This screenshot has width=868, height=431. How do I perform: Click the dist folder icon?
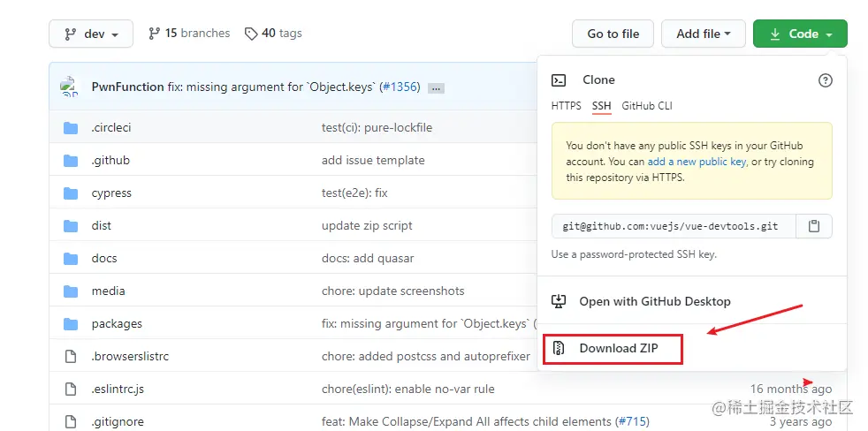[x=71, y=226]
